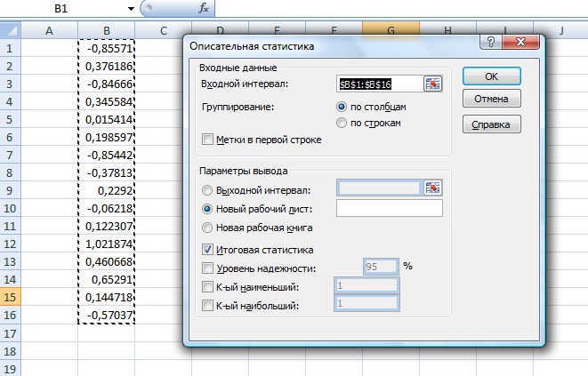Enable 'Уровень надежности' checkbox

pyautogui.click(x=207, y=268)
